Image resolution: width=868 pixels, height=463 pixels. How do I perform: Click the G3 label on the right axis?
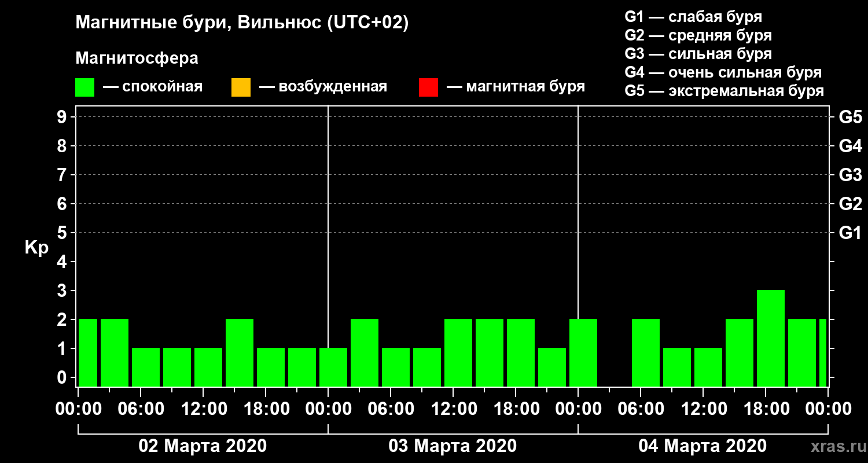point(850,175)
